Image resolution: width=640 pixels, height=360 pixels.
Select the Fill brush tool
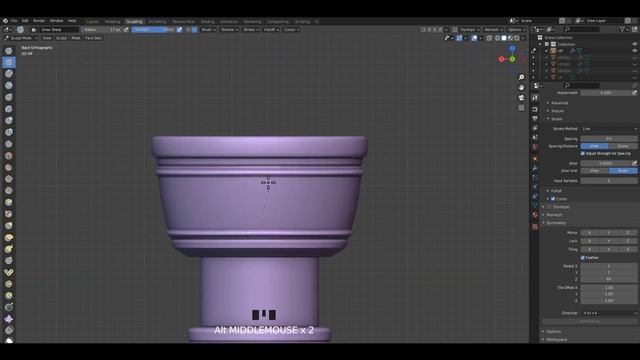point(9,179)
